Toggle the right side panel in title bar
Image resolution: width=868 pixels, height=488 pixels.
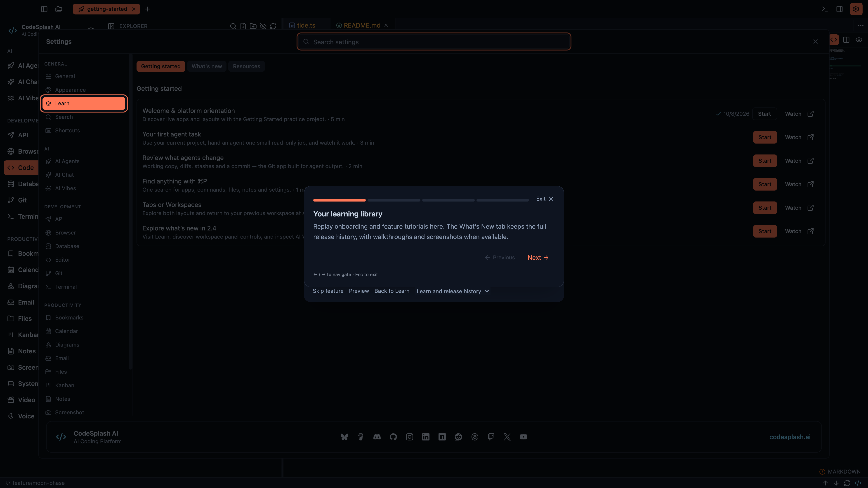click(x=839, y=9)
